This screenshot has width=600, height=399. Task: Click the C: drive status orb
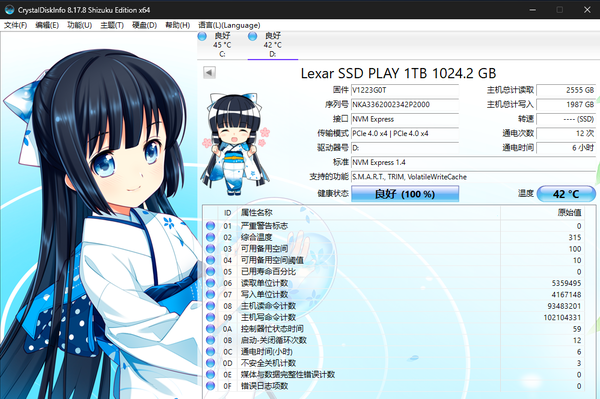(x=202, y=36)
